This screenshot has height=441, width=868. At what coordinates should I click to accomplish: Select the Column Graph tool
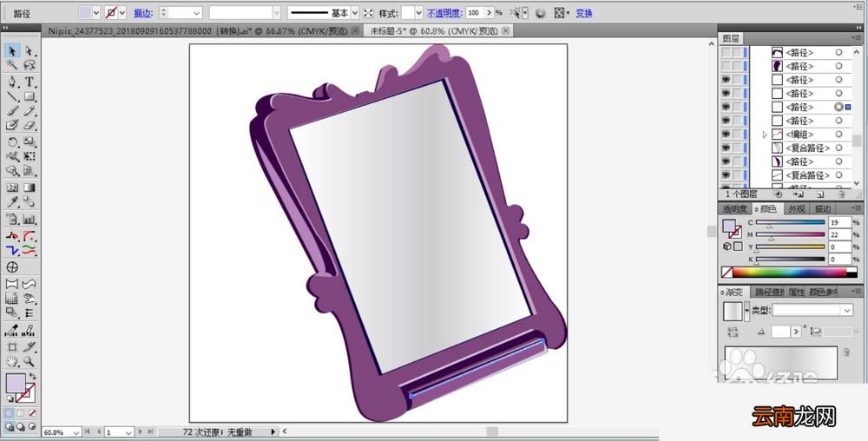pyautogui.click(x=30, y=219)
